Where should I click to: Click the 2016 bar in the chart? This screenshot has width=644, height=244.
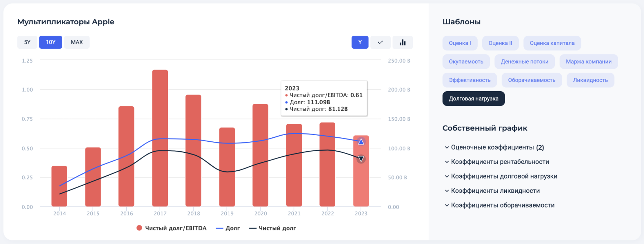coord(126,156)
